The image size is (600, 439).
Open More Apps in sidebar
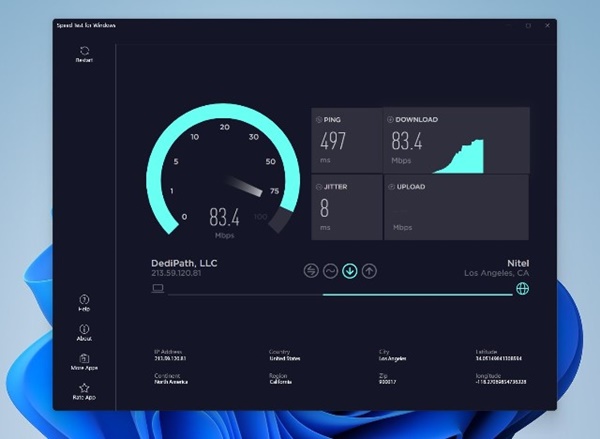84,362
